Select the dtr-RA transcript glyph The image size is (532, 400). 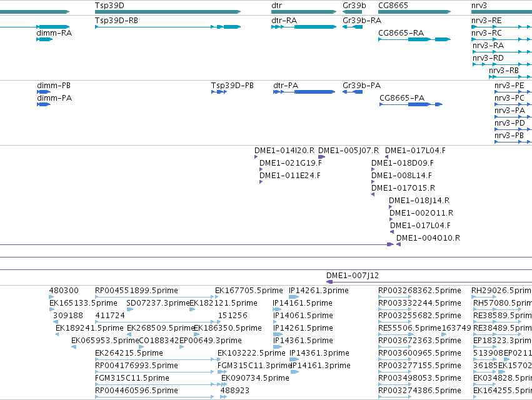click(x=304, y=27)
